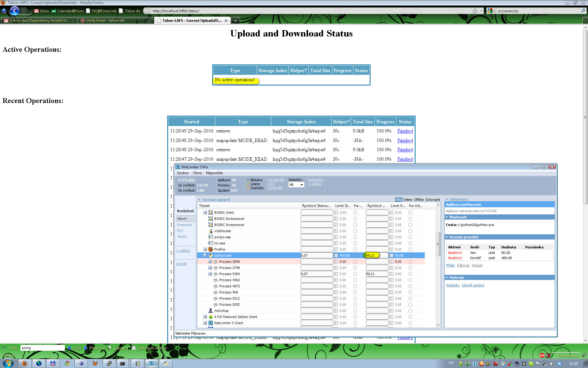Click the Editovat rule link
The image size is (588, 368).
[x=463, y=266]
